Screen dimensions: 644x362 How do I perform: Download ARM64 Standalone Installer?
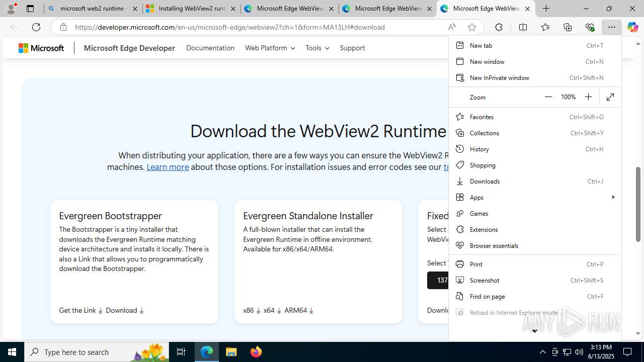(x=299, y=310)
